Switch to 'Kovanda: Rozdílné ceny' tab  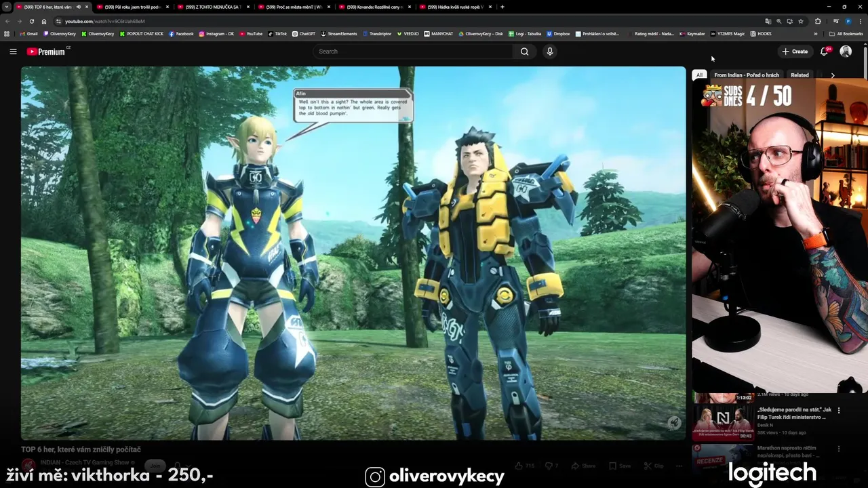[x=374, y=7]
